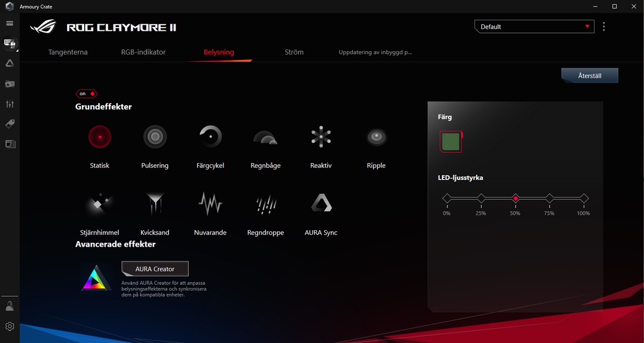The height and width of the screenshot is (343, 644).
Task: Switch to the Tangenterna tab
Action: pyautogui.click(x=68, y=52)
